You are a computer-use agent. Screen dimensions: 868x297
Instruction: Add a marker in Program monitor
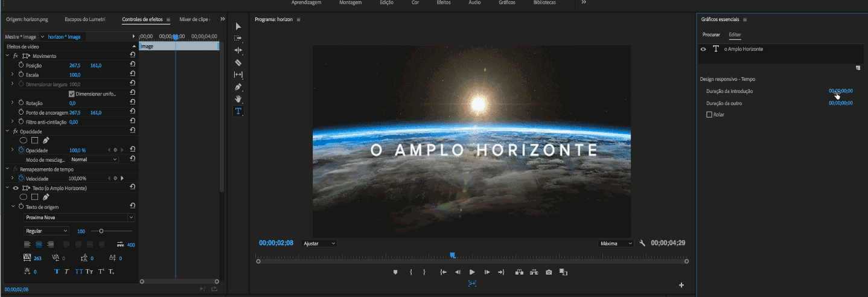point(395,272)
